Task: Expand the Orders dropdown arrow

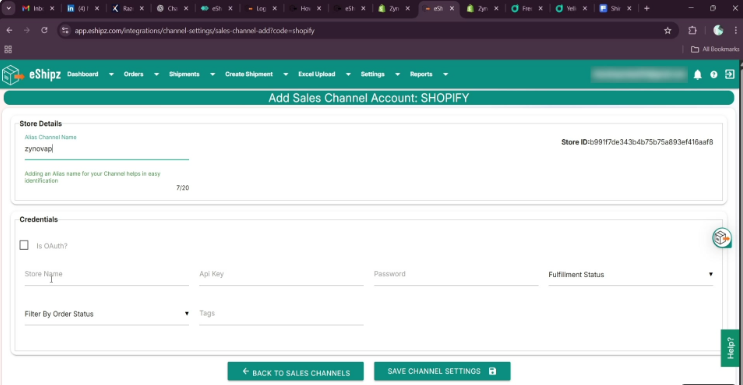Action: click(156, 74)
